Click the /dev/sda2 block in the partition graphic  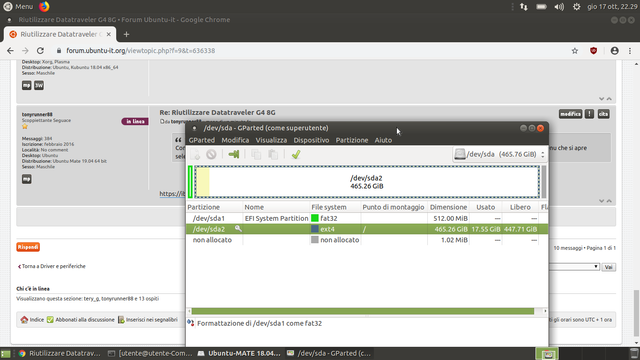(367, 182)
